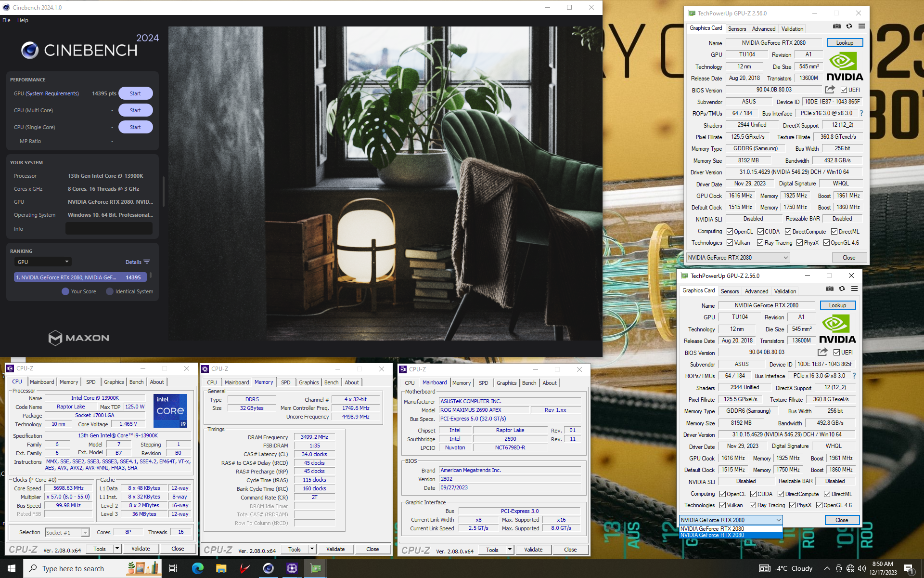Toggle Ray Tracing checkbox in upper GPU-Z window
Viewport: 924px width, 578px height.
(x=760, y=243)
